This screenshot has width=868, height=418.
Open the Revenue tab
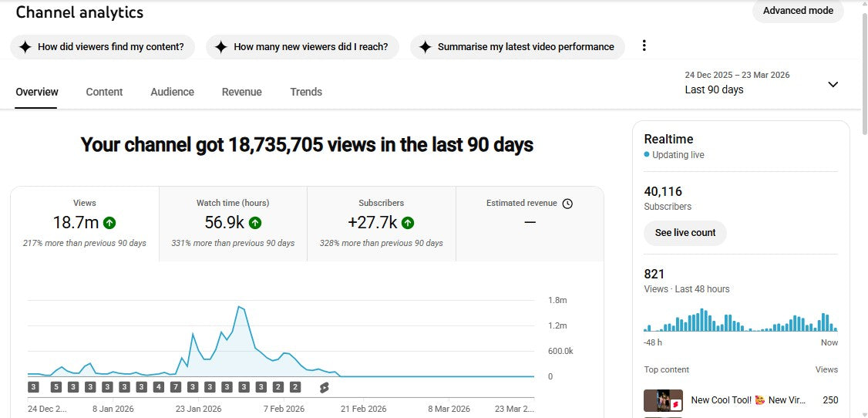click(242, 92)
